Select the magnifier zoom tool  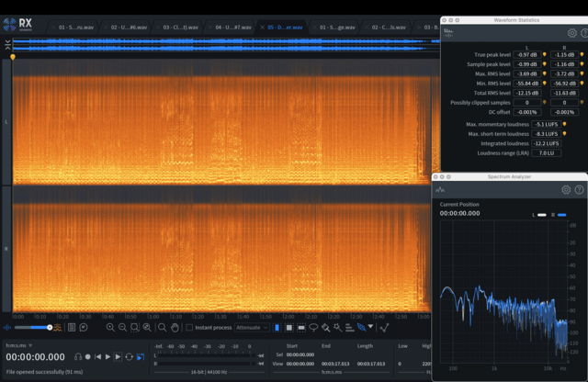(162, 328)
